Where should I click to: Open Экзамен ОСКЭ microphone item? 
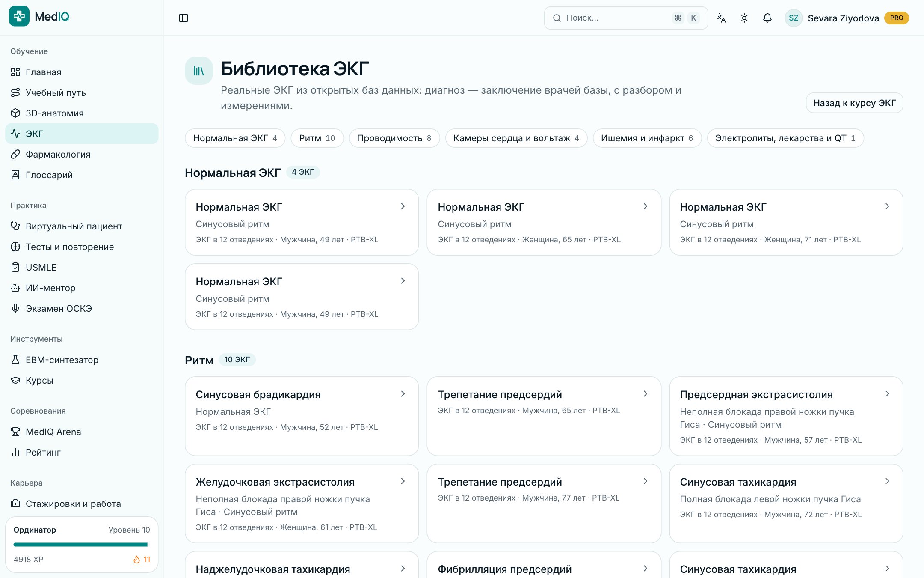82,308
